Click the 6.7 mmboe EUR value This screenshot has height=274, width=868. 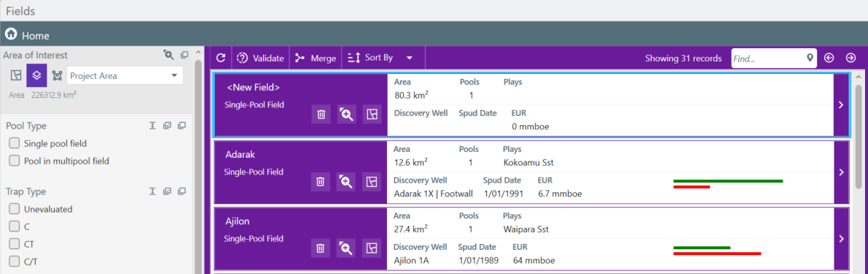[560, 194]
